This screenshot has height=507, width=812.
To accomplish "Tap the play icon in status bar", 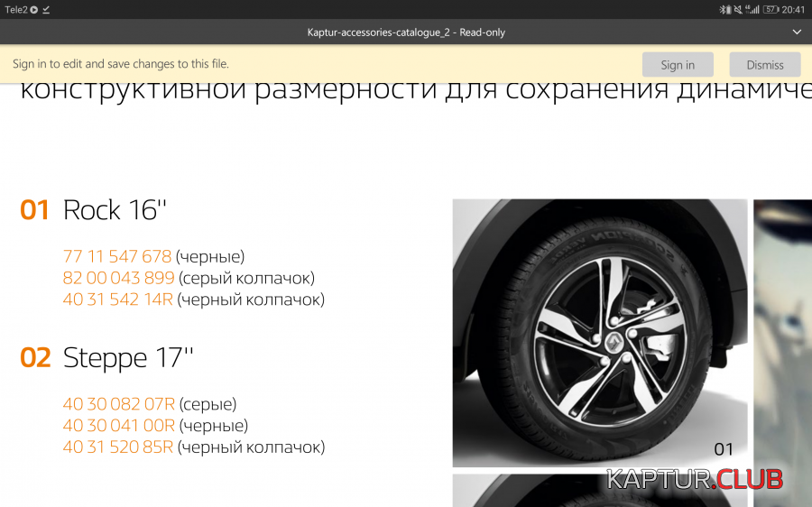I will pos(33,9).
